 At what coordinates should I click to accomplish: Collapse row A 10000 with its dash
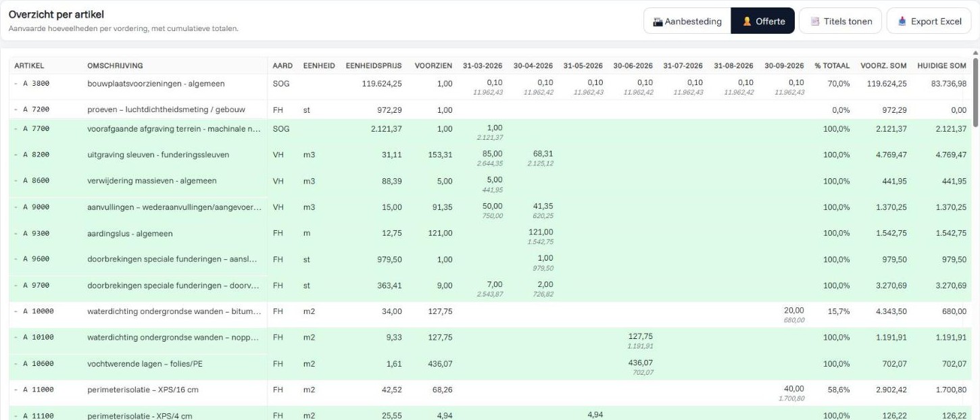16,311
